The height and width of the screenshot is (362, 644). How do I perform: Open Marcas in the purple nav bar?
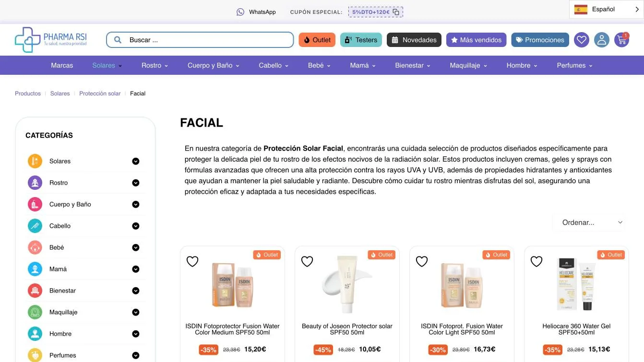pyautogui.click(x=62, y=65)
